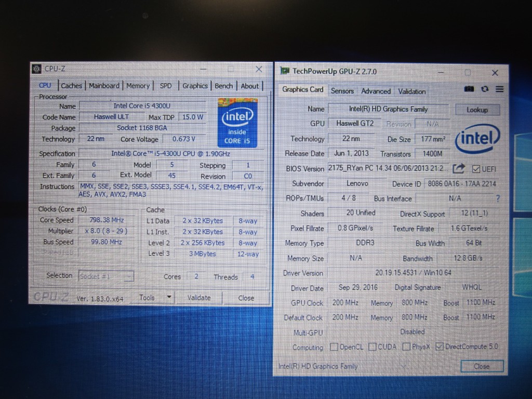
Task: Click the BIOS Version field in GPU-Z
Action: (388, 168)
